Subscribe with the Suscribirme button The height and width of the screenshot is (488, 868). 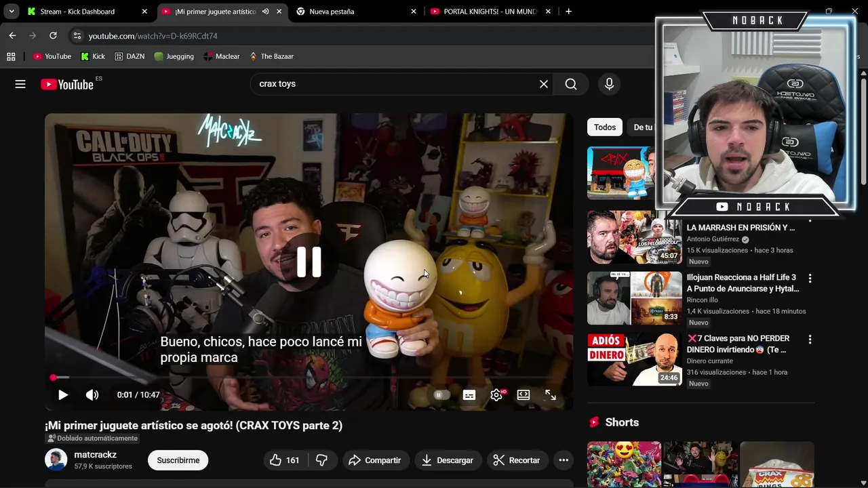click(178, 460)
